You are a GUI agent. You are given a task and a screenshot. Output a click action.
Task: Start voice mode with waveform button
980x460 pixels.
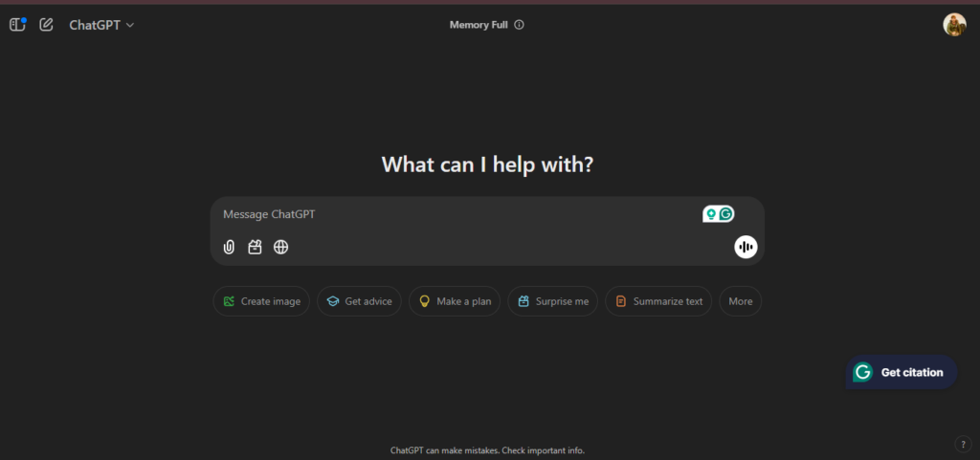[x=746, y=247]
